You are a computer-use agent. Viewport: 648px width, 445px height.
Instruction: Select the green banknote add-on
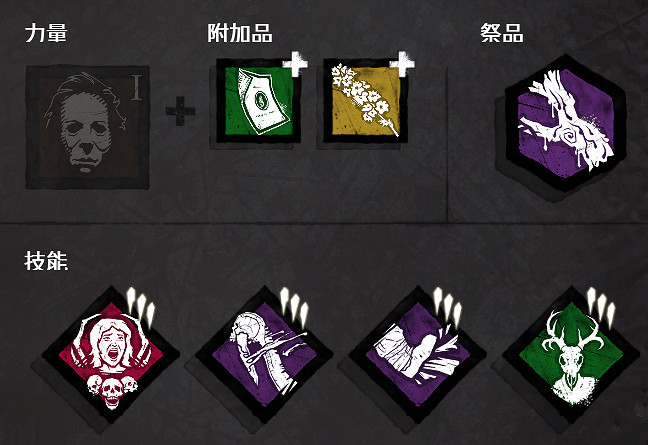pyautogui.click(x=259, y=101)
